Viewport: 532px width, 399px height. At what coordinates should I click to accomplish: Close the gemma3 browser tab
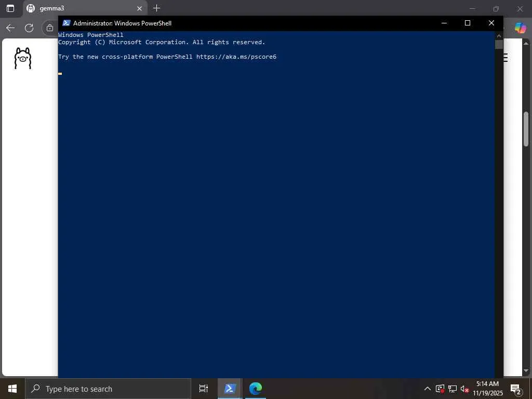click(x=139, y=8)
